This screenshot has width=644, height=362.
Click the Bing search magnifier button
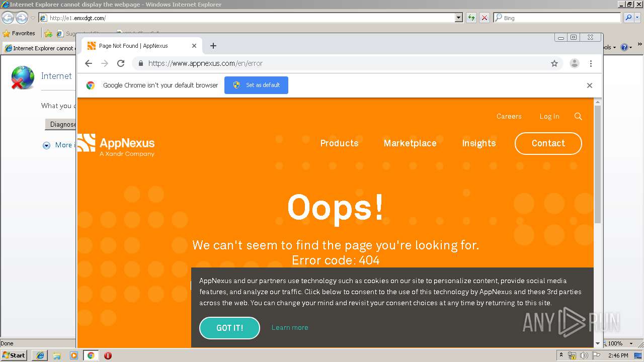(x=628, y=18)
